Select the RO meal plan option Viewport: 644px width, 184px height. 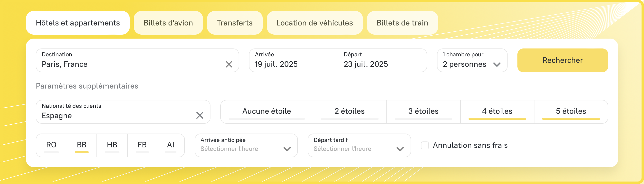coord(51,145)
